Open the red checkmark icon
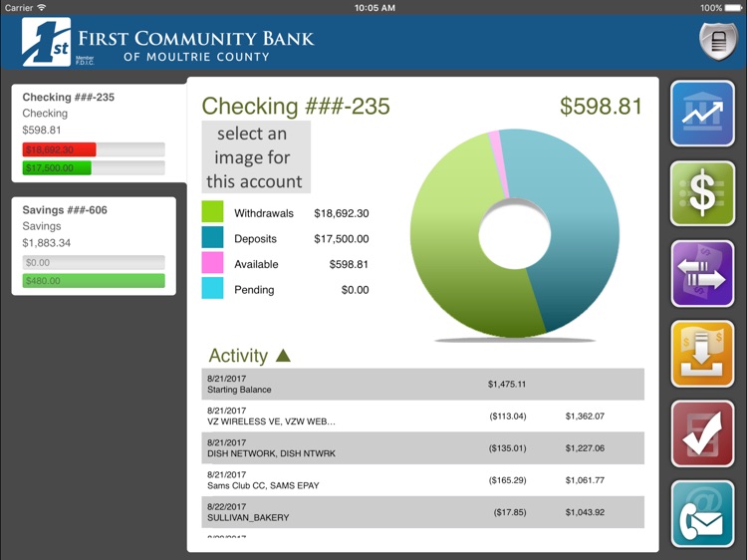Screen dimensions: 747x560 [x=702, y=433]
